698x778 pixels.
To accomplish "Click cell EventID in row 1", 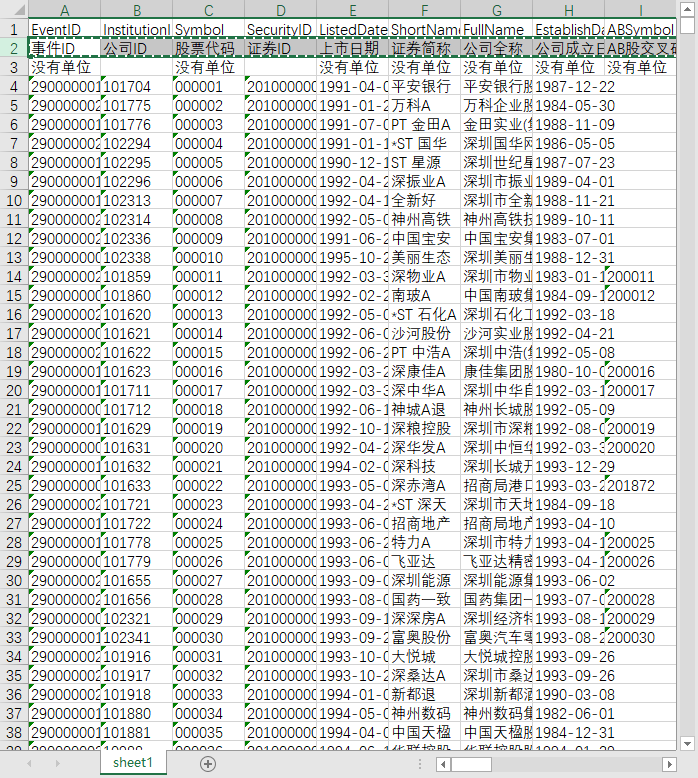I will point(64,29).
